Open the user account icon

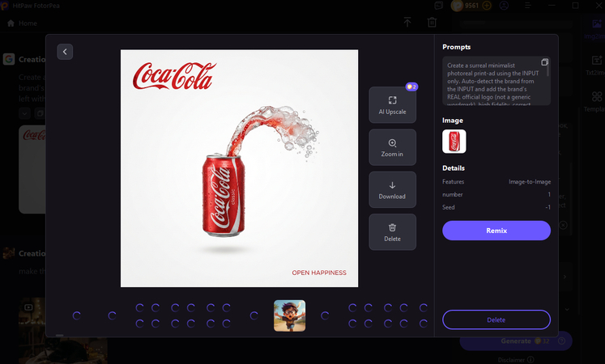(504, 6)
